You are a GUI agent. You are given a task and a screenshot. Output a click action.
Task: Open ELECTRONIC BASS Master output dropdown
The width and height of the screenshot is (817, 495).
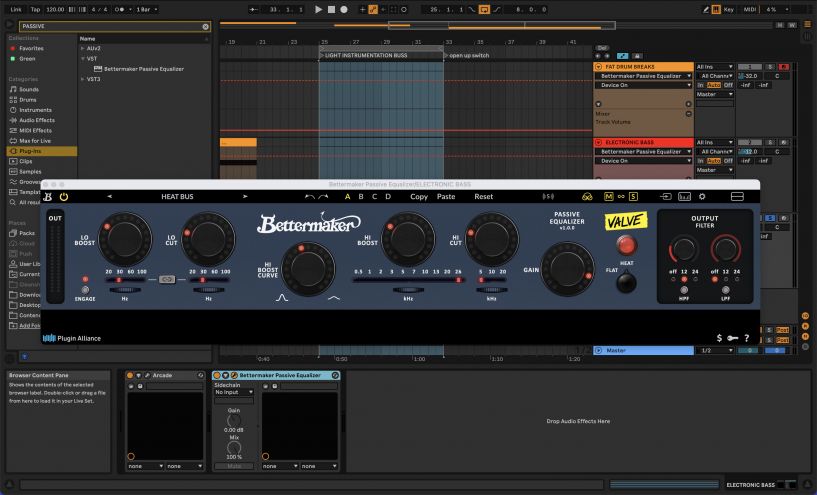pos(714,170)
